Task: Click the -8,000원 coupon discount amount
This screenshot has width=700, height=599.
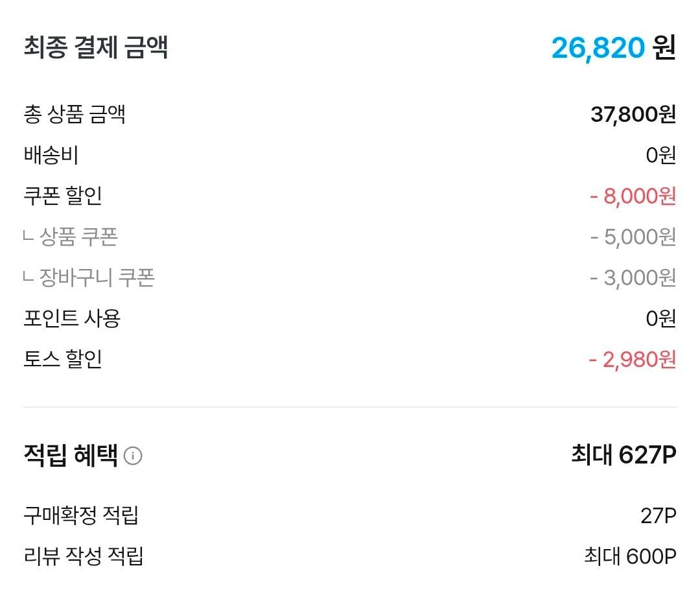Action: 633,196
